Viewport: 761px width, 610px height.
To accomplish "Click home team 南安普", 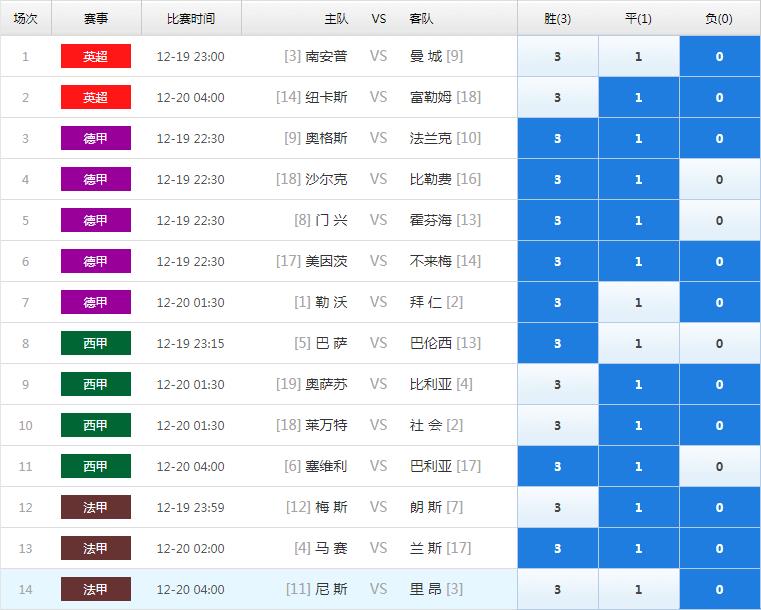I will pyautogui.click(x=326, y=56).
